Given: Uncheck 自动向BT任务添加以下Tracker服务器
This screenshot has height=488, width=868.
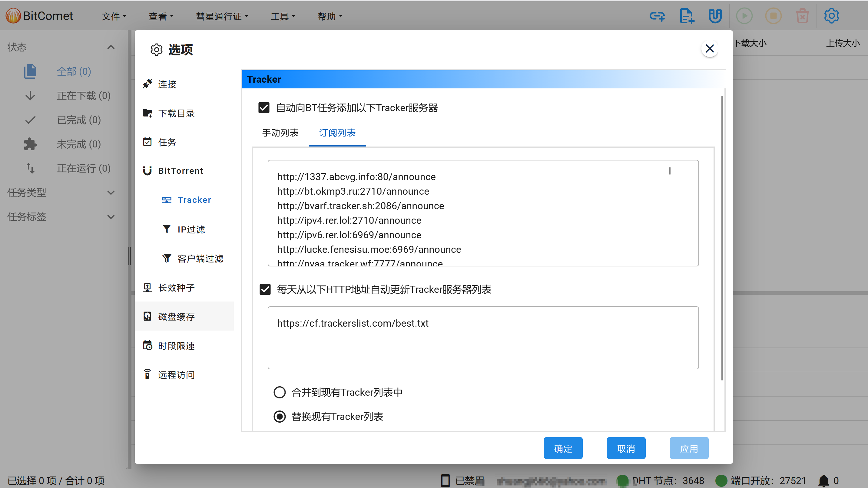Looking at the screenshot, I should click(x=264, y=108).
